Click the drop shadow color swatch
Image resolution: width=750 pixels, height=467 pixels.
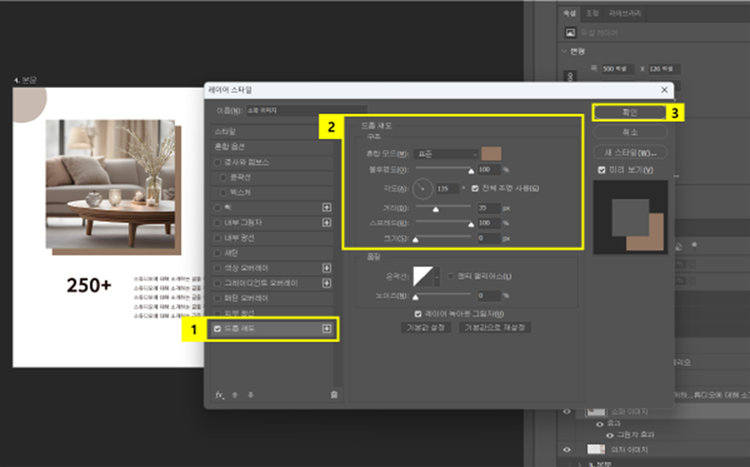(x=491, y=154)
